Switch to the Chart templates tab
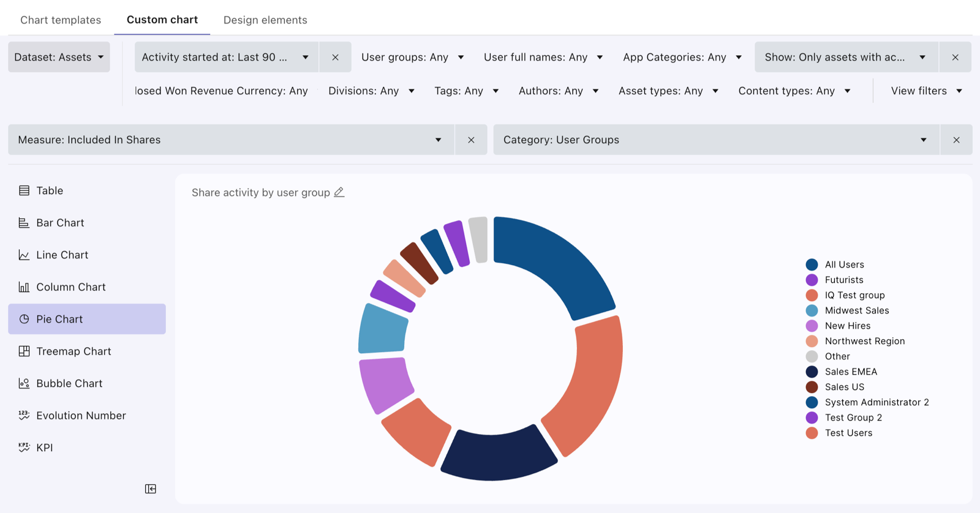This screenshot has width=980, height=513. click(x=61, y=20)
